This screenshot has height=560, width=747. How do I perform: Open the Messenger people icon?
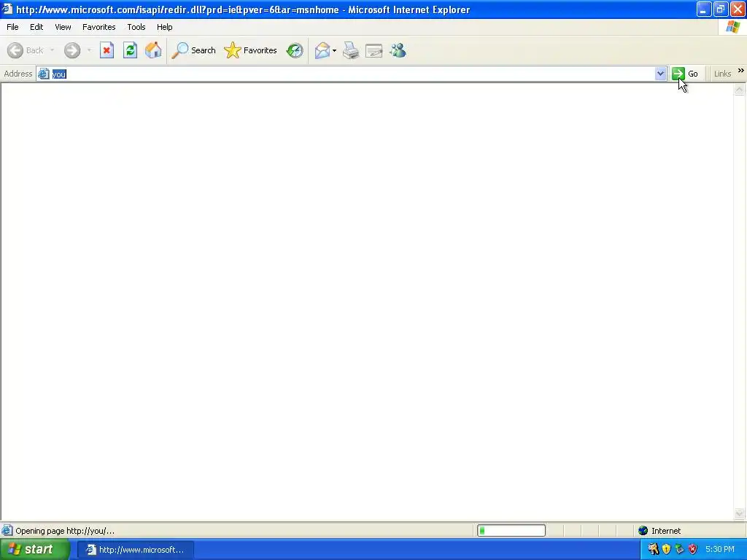tap(398, 50)
